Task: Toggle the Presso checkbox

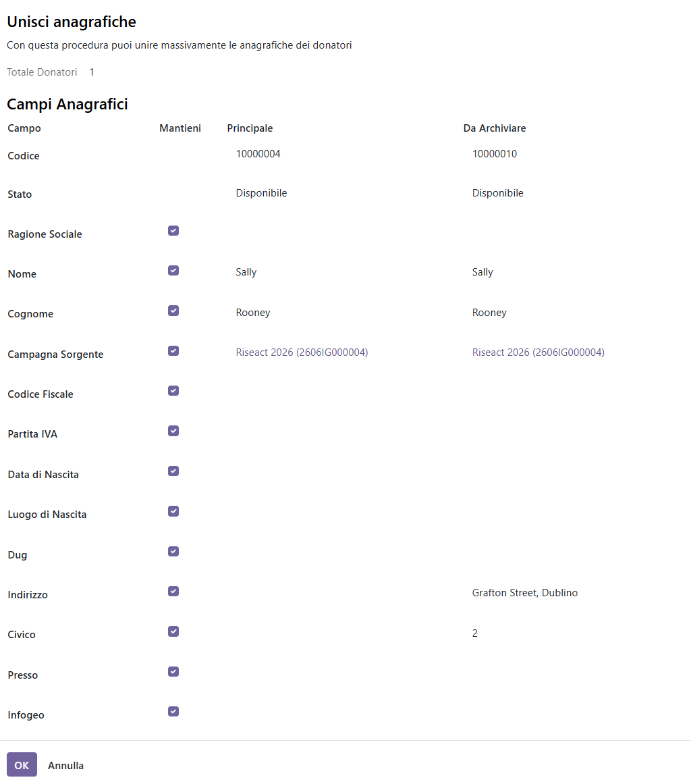Action: (x=173, y=671)
